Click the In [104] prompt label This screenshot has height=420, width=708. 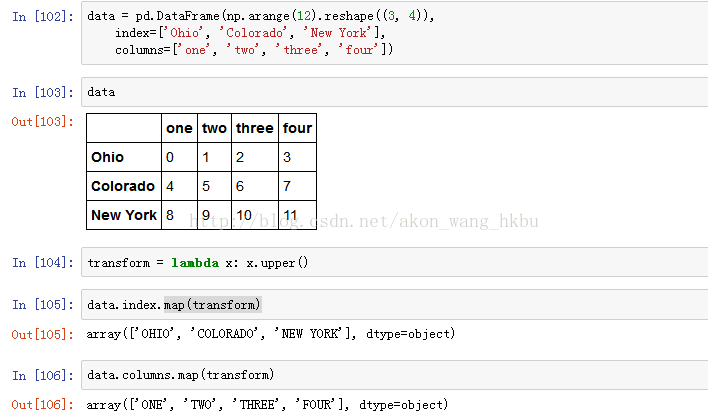click(43, 262)
